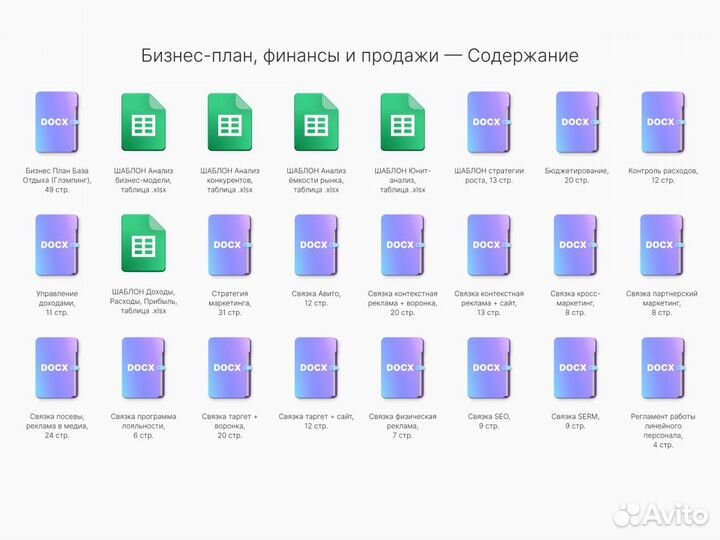This screenshot has height=540, width=720.
Task: Click the ШАБЛОН Анализ бизнес-модели spreadsheet icon
Action: (x=143, y=123)
